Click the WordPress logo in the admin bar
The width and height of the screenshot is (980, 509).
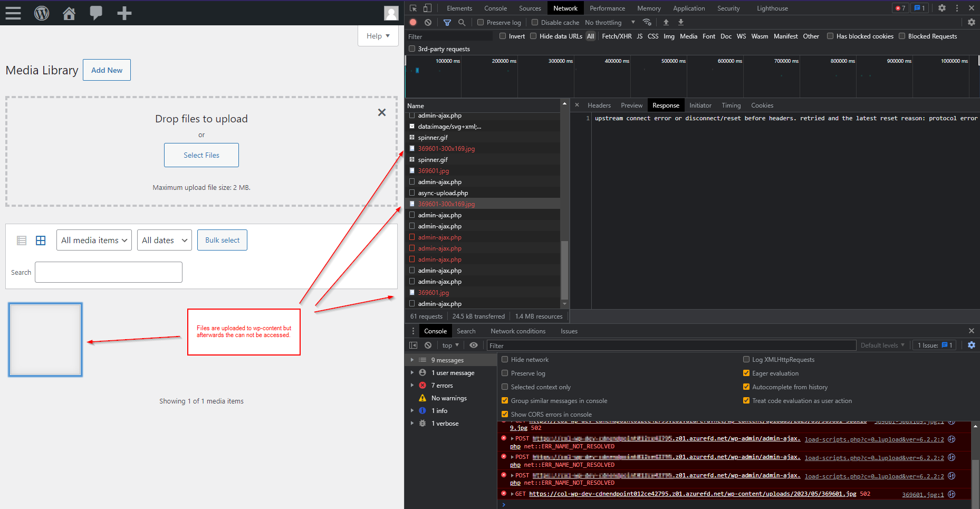click(42, 13)
